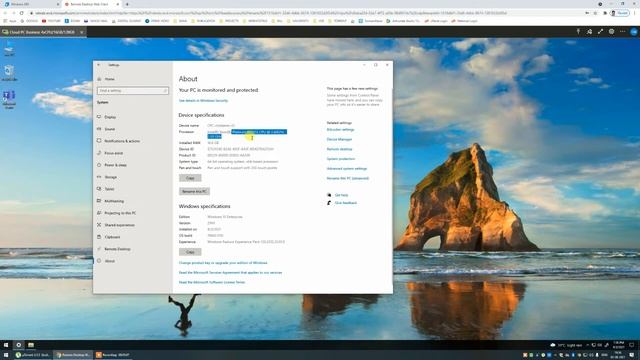This screenshot has width=640, height=360.
Task: Open Device Manager link
Action: tap(339, 139)
